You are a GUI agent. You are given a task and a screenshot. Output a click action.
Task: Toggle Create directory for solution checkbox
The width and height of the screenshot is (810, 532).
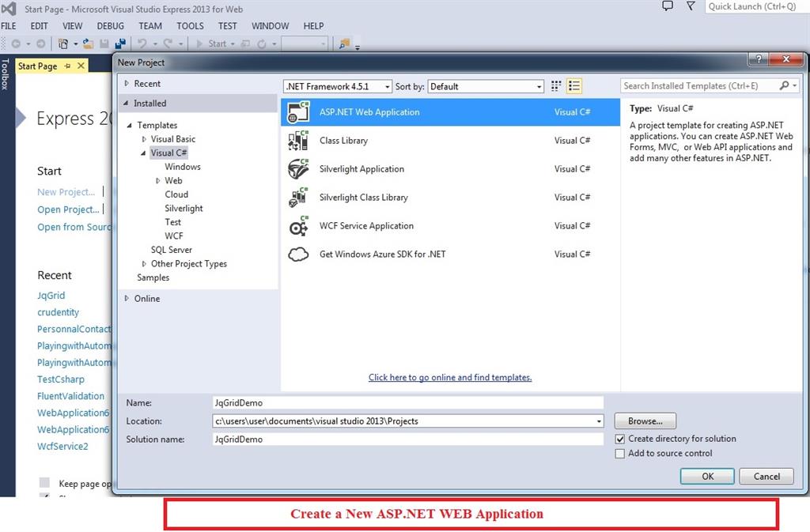point(620,440)
